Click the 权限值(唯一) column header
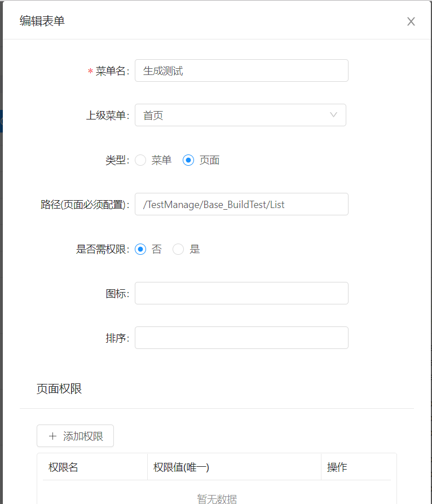This screenshot has width=432, height=504. click(x=182, y=468)
